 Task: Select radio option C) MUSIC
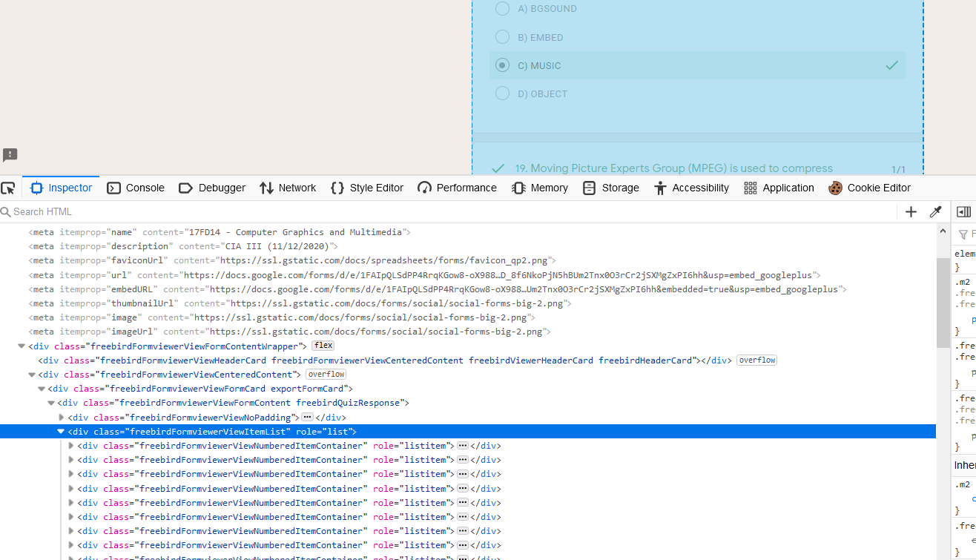pyautogui.click(x=503, y=65)
